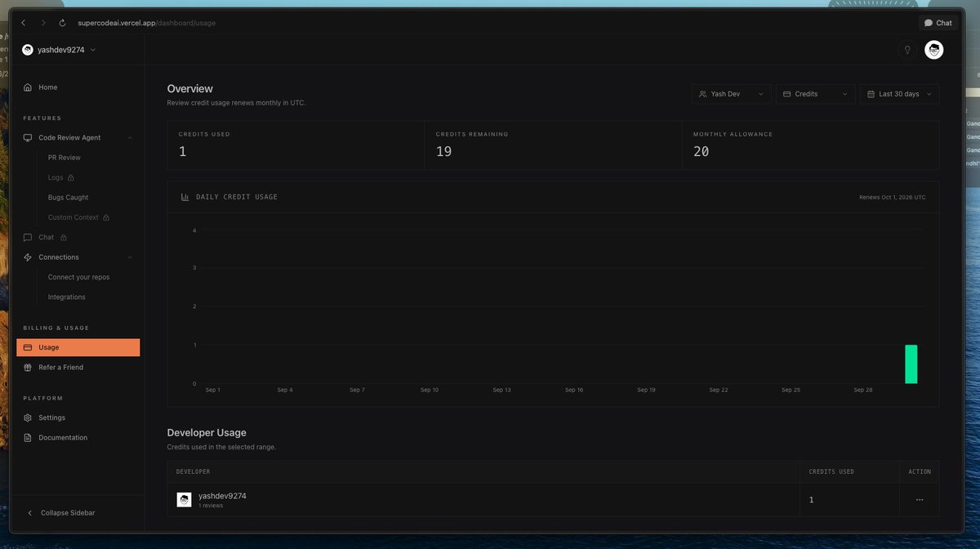Open Connect your repos
Viewport: 980px width, 549px height.
(78, 277)
